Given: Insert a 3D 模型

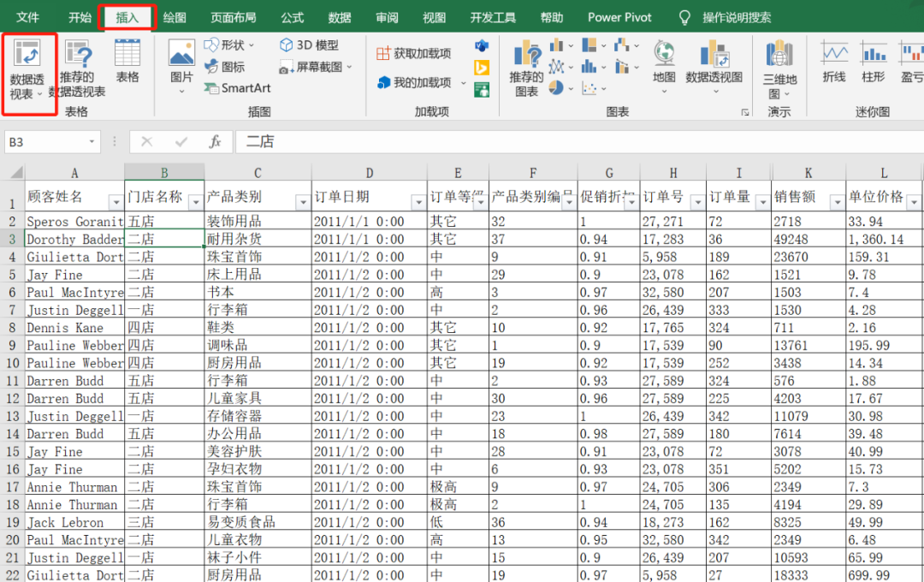Looking at the screenshot, I should point(310,45).
